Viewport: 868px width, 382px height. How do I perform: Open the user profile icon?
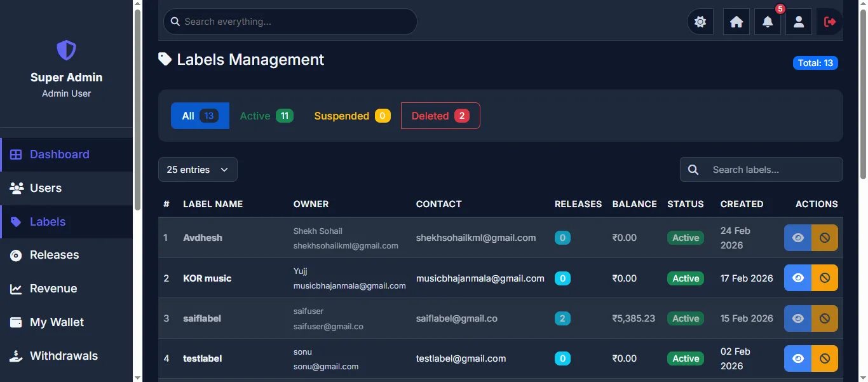[799, 22]
